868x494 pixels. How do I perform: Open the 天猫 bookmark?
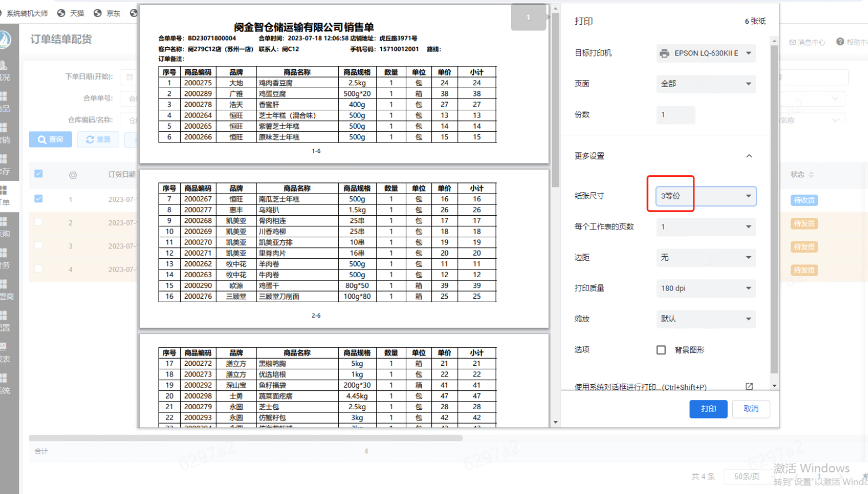[71, 13]
